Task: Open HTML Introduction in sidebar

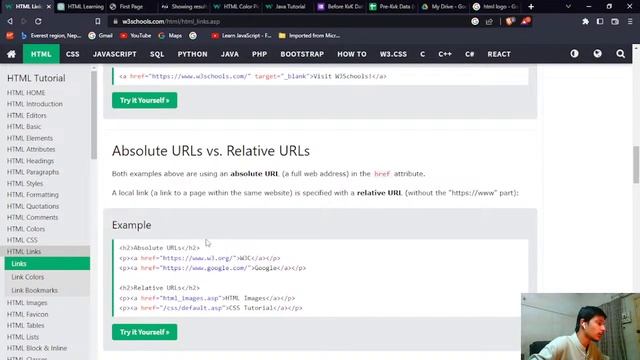Action: coord(35,104)
